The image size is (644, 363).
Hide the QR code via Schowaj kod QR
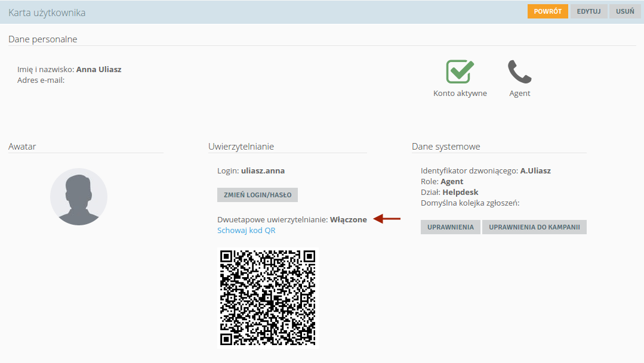point(246,231)
